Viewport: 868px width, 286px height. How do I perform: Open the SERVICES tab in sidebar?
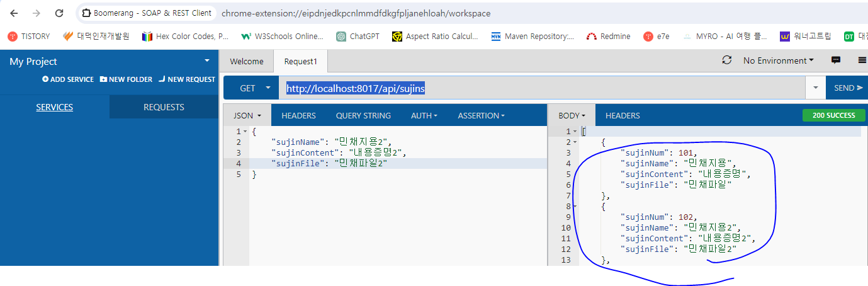(54, 107)
